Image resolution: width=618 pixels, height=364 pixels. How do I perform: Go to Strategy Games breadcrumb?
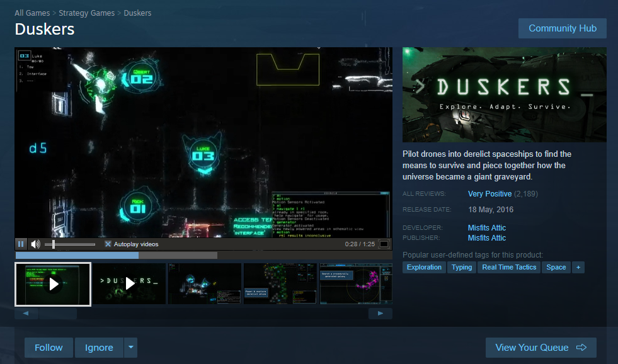87,13
